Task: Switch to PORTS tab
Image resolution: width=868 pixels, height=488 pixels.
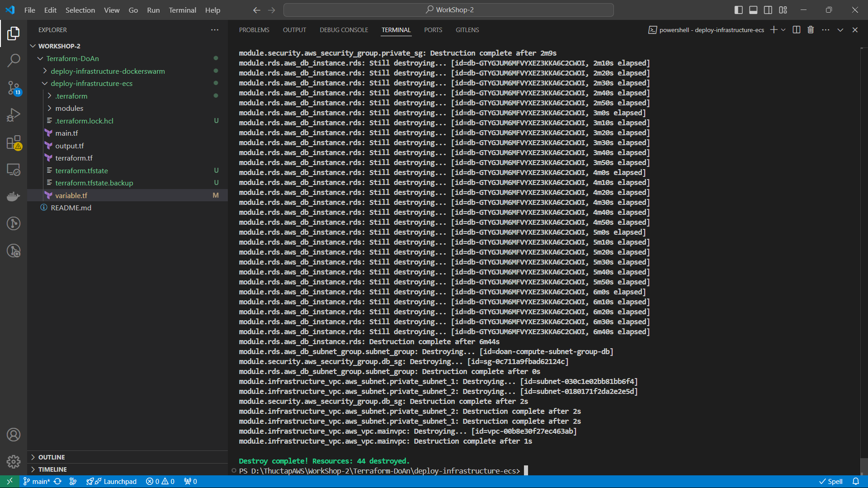Action: 433,30
